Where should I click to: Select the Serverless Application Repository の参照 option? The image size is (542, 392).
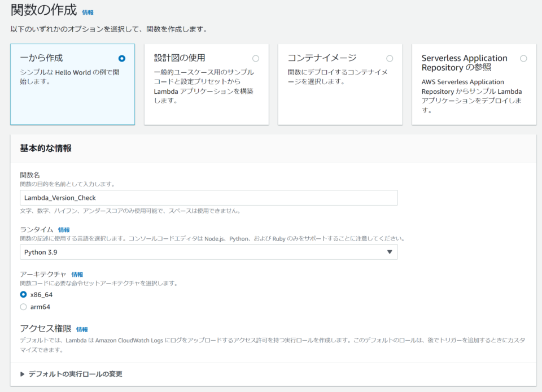(x=523, y=58)
